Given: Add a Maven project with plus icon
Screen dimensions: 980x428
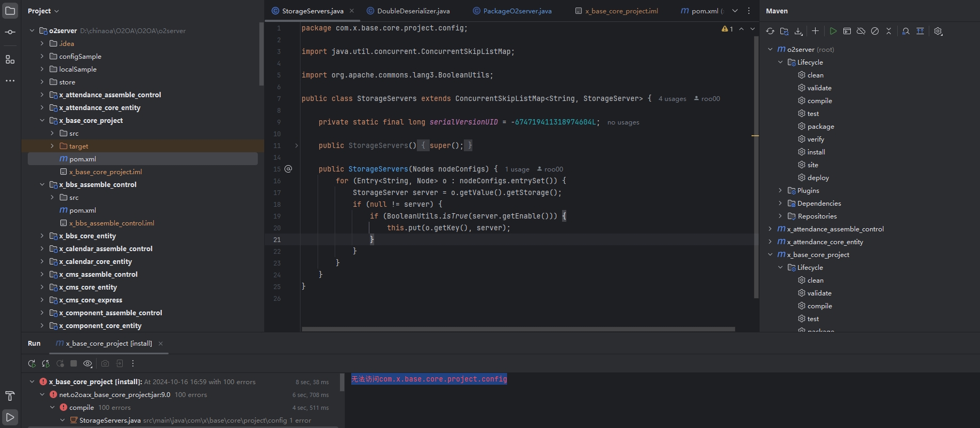Looking at the screenshot, I should click(x=815, y=32).
